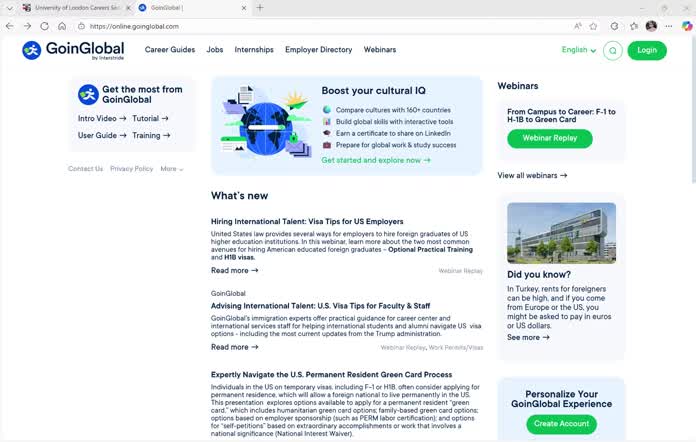Open Advising International Talent article title
This screenshot has height=442, width=696.
pos(320,306)
